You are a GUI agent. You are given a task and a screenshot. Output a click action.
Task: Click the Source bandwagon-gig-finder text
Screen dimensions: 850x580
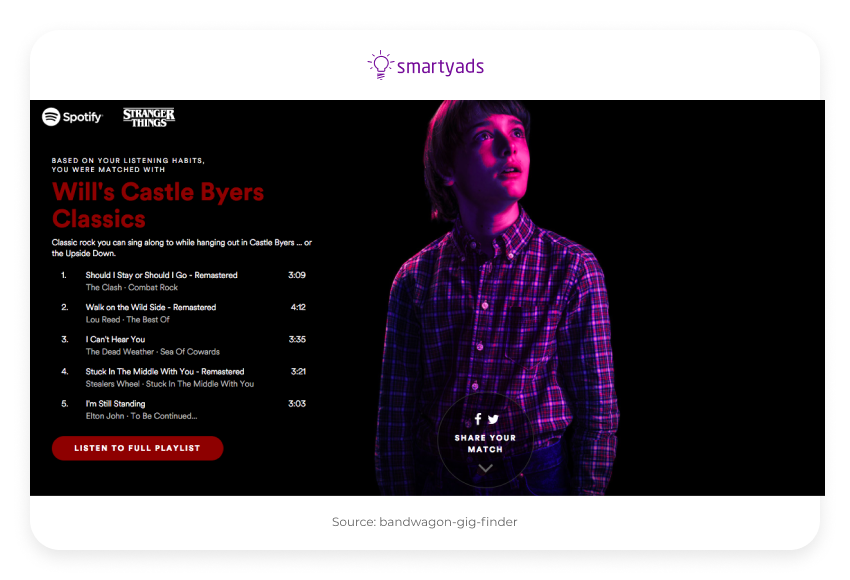pyautogui.click(x=425, y=521)
